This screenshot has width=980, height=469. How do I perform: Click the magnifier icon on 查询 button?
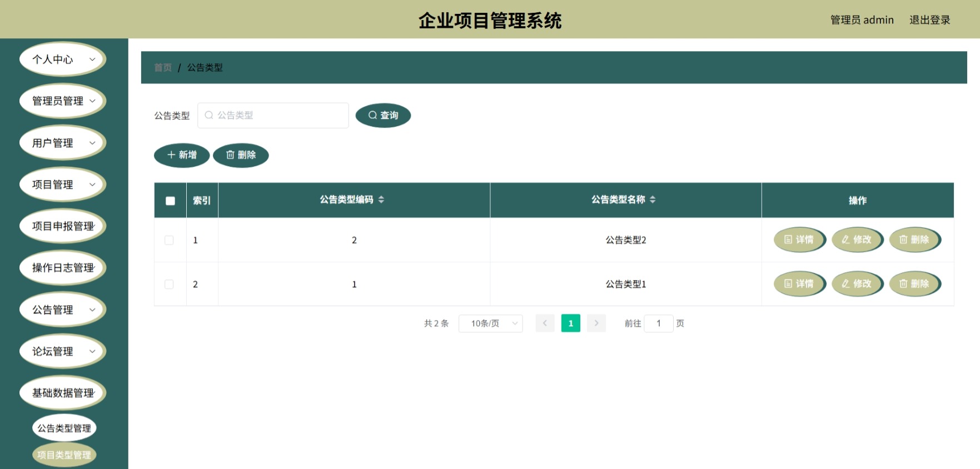coord(372,115)
